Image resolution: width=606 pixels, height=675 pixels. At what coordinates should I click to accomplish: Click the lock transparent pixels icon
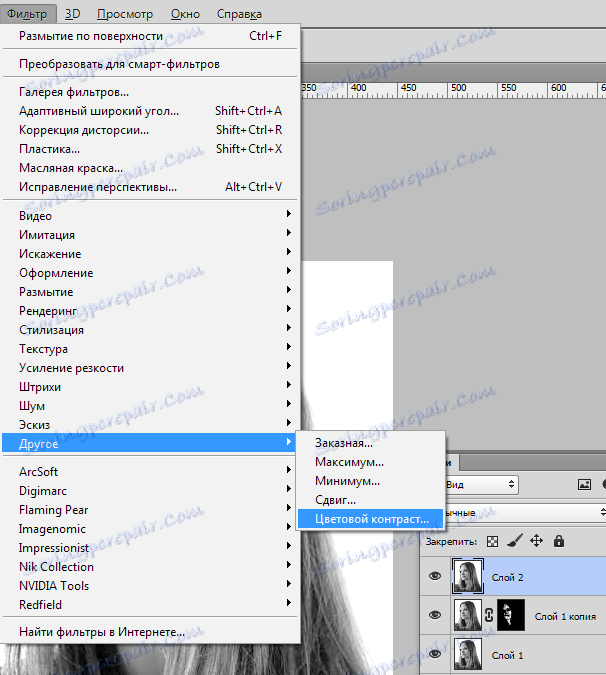click(x=492, y=541)
